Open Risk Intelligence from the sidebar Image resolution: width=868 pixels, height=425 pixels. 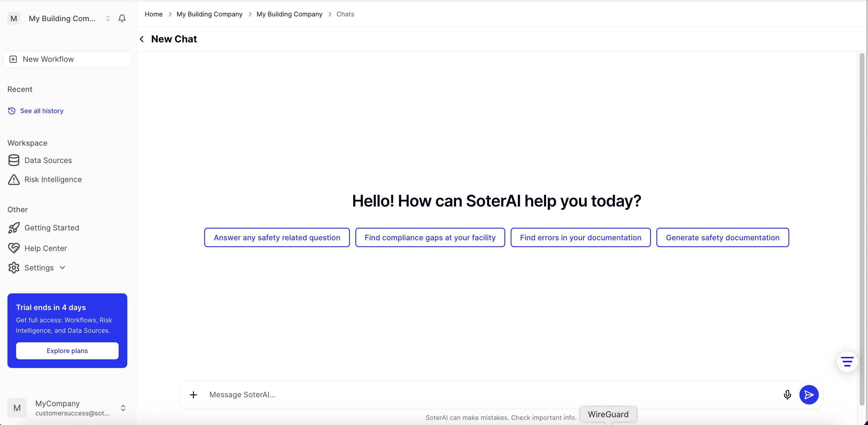[53, 179]
